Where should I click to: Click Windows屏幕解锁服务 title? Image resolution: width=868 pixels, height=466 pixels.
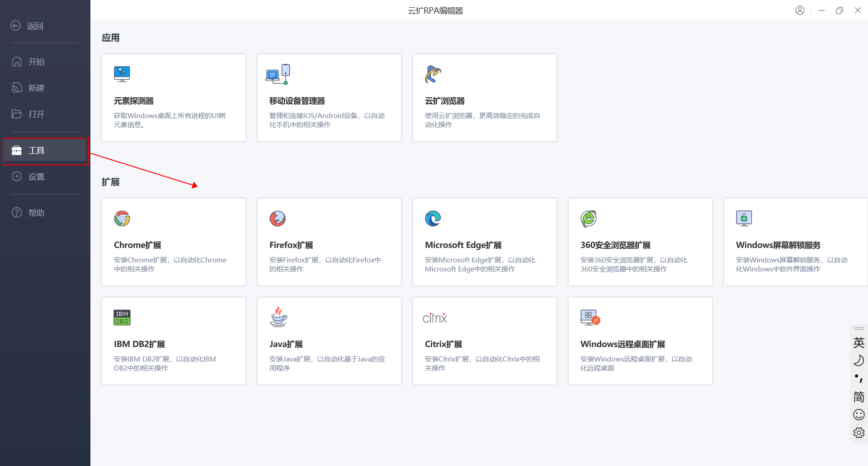(x=778, y=245)
